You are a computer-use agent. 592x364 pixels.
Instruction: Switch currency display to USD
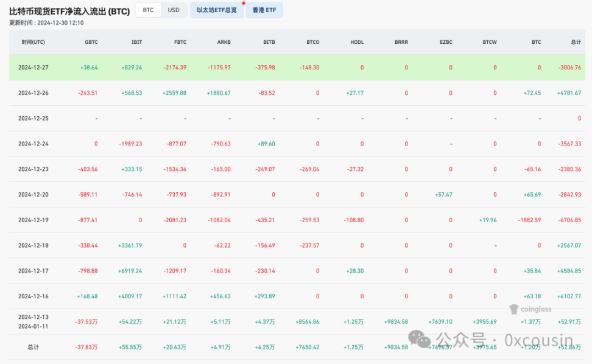[174, 10]
